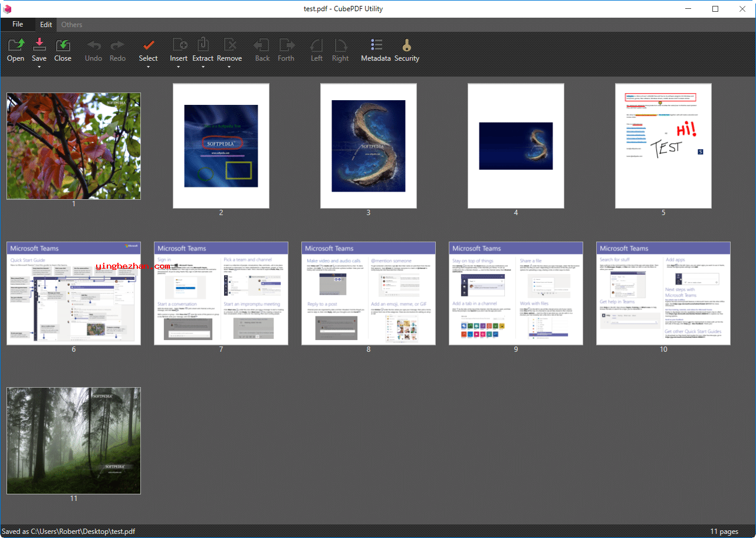756x538 pixels.
Task: Click the Close document icon
Action: (63, 45)
